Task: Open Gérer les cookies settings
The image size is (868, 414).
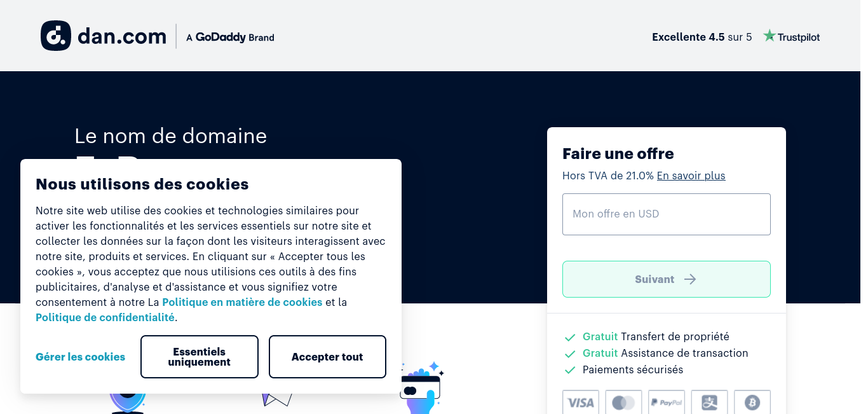Action: (80, 357)
